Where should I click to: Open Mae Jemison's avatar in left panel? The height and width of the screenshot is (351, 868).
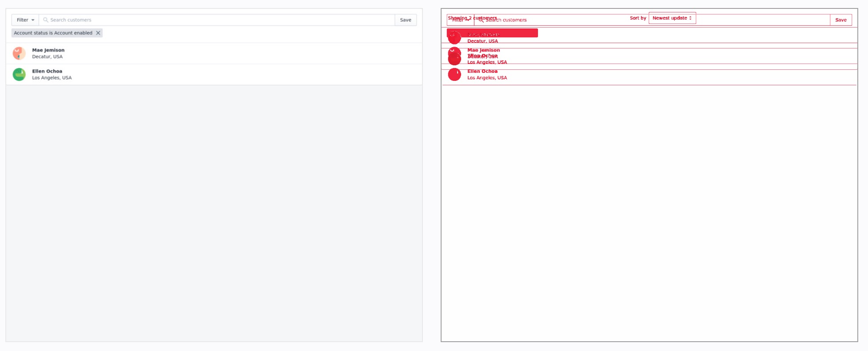click(x=19, y=53)
